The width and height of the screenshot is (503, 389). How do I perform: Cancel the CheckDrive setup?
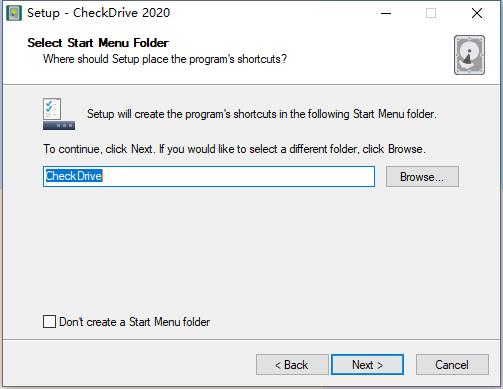click(452, 365)
